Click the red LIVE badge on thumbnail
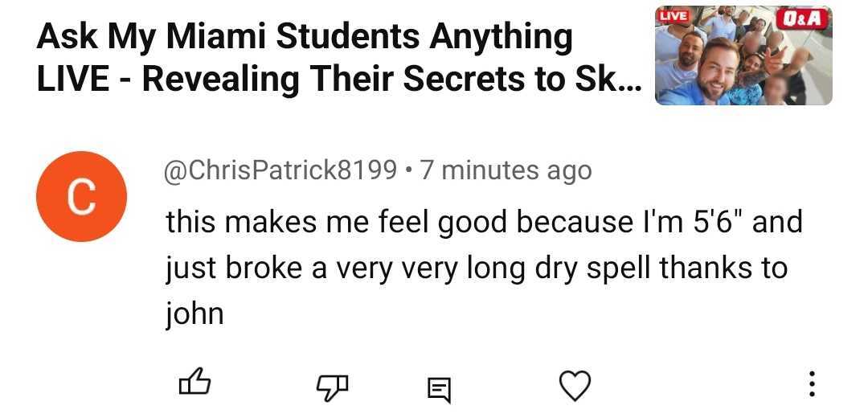The height and width of the screenshot is (418, 868). coord(674,16)
